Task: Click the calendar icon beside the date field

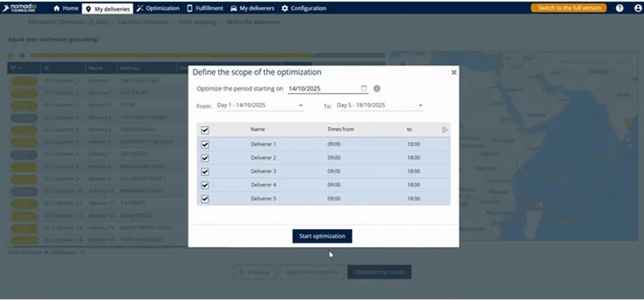Action: 364,89
